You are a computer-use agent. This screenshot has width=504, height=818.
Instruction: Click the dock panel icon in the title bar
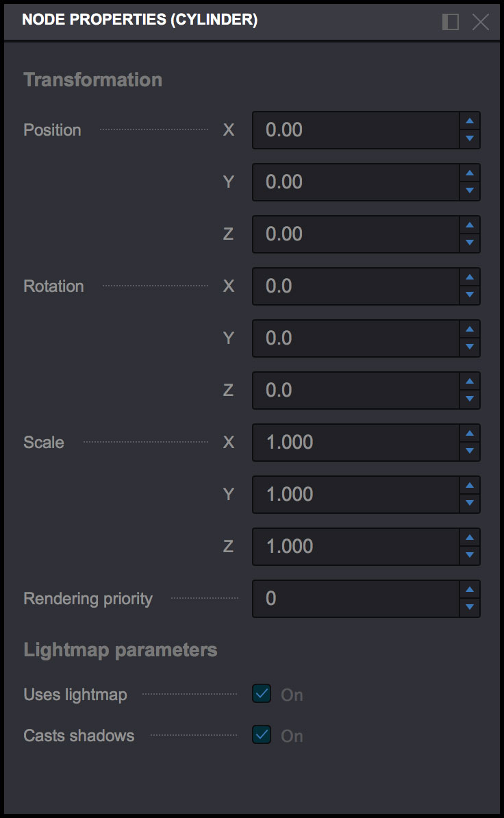pyautogui.click(x=450, y=22)
